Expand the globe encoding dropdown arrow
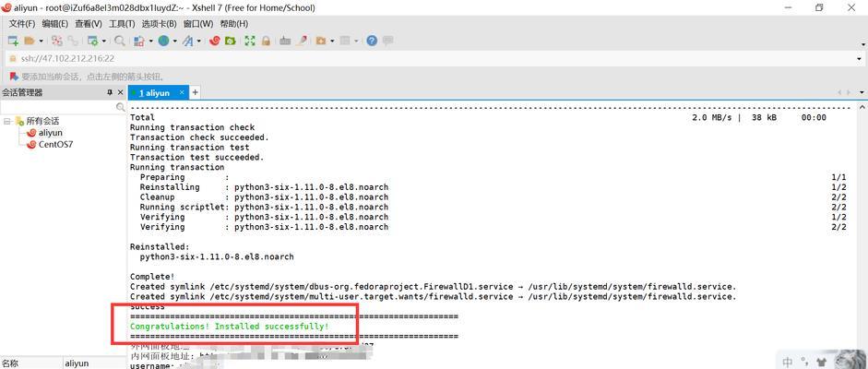Screen dimensions: 868x369 click(175, 41)
